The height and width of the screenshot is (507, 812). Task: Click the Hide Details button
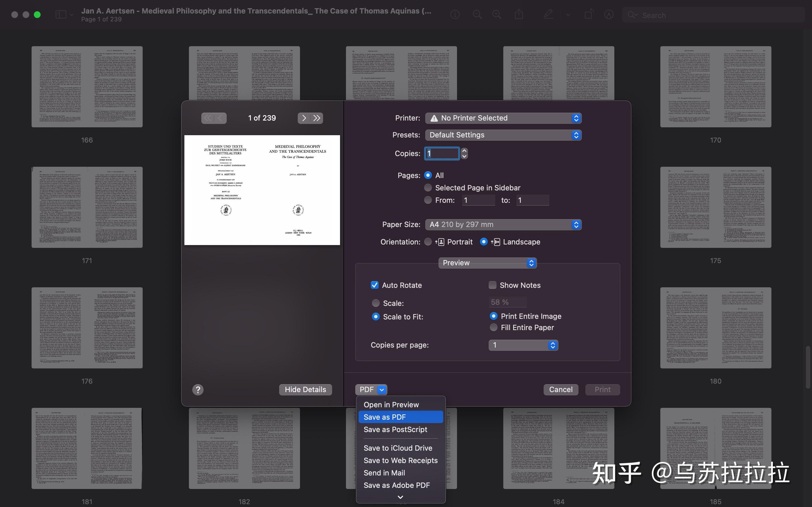(305, 389)
